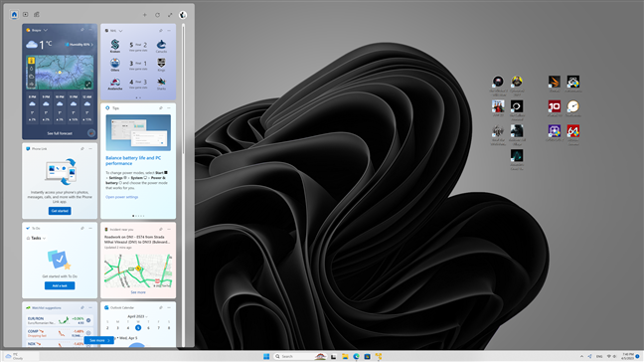
Task: Click Get started in Phone Link widget
Action: click(x=60, y=211)
